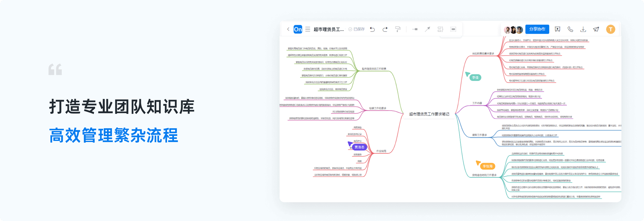The height and width of the screenshot is (221, 644).
Task: Select the central node 超市理货员工作要求笔记
Action: pos(429,114)
